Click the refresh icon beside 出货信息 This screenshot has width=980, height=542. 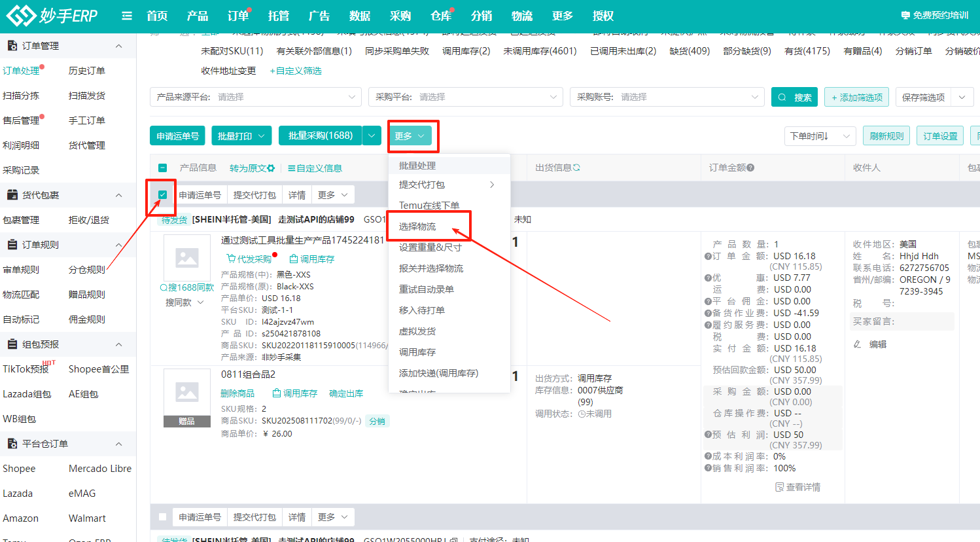[576, 168]
